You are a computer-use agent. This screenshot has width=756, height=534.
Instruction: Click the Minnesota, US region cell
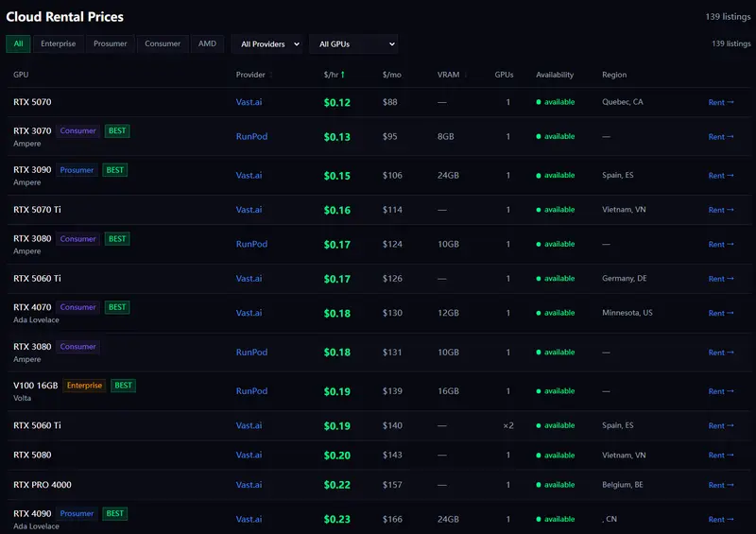(627, 313)
